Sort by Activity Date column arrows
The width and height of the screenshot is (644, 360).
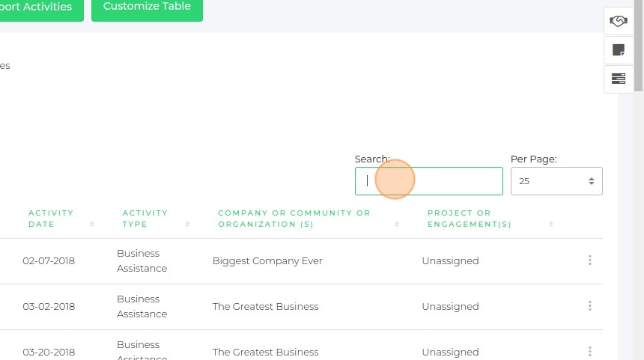[x=92, y=225]
